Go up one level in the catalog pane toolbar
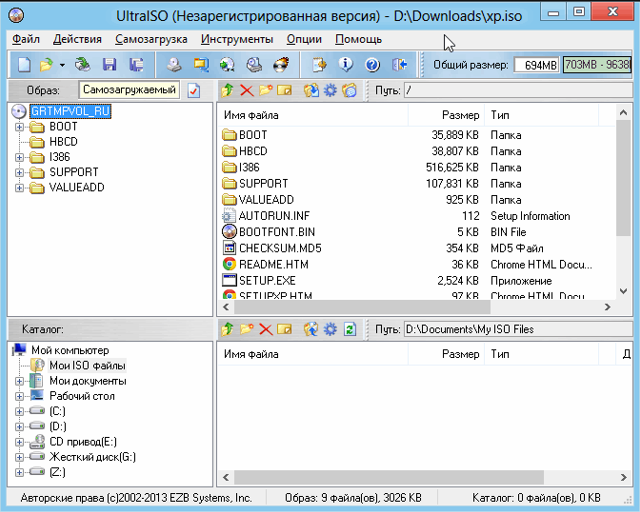Image resolution: width=640 pixels, height=512 pixels. 227,329
